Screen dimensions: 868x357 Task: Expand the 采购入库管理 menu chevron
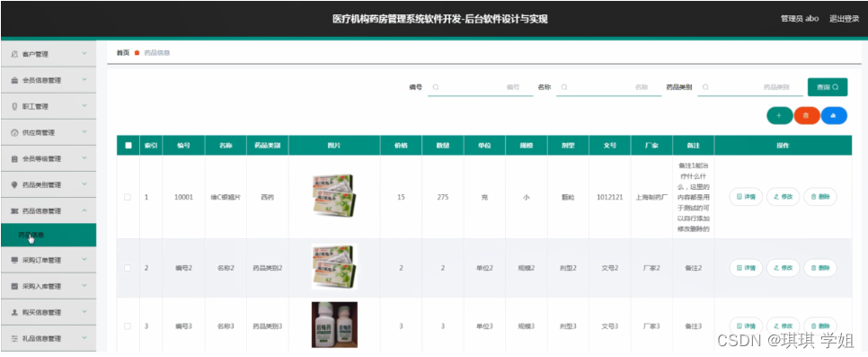click(84, 285)
